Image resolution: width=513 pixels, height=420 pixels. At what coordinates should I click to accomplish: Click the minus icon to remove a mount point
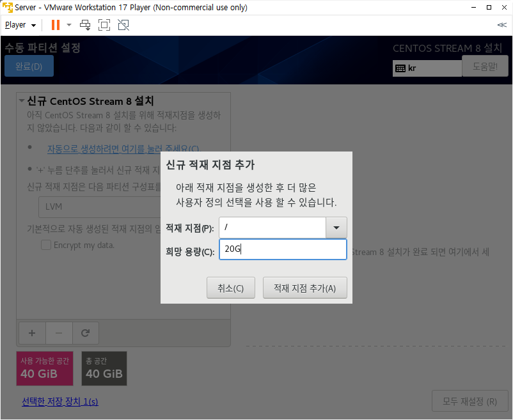59,333
